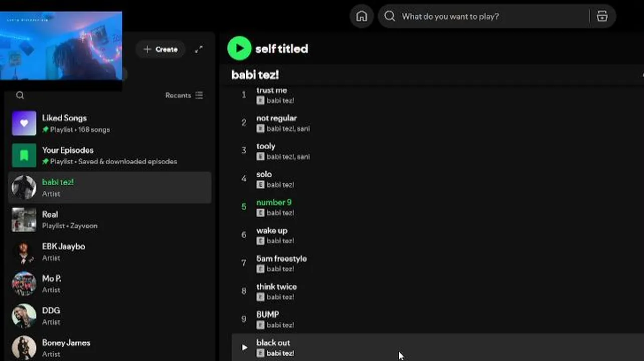
Task: Open the Real playlist by Zayveon
Action: click(x=50, y=215)
